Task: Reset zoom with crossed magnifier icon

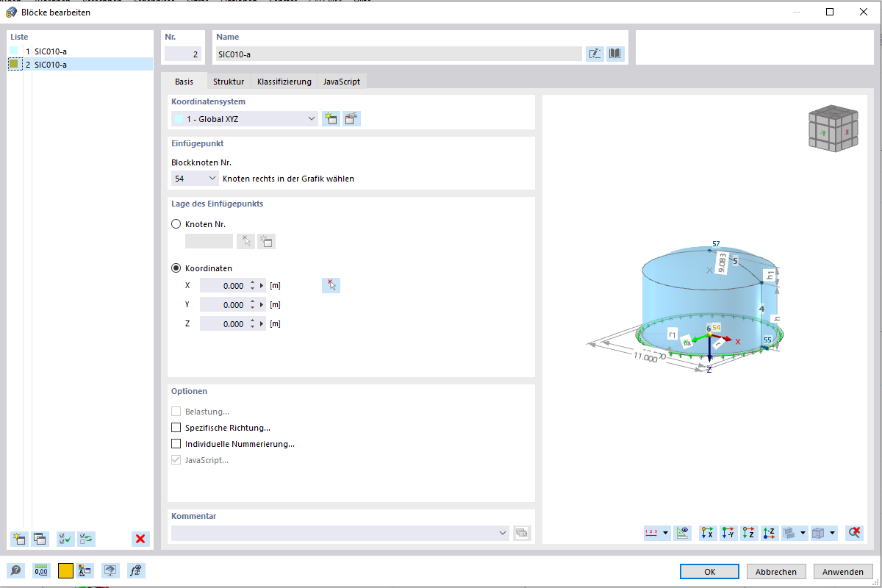Action: click(854, 533)
